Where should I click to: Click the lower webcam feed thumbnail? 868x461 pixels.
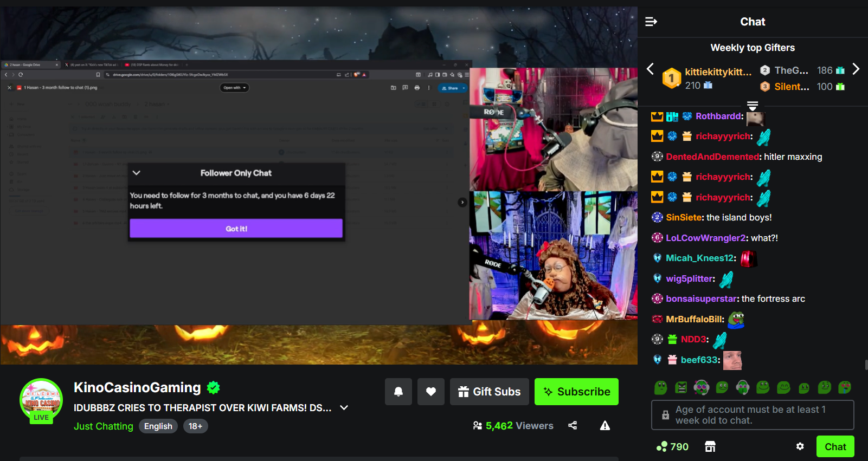click(553, 255)
